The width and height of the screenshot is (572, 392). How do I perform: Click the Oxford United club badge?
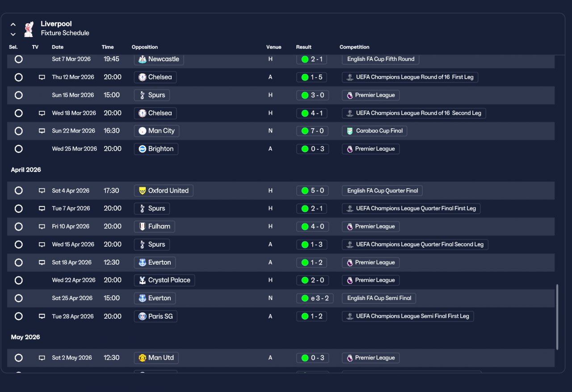(x=142, y=191)
